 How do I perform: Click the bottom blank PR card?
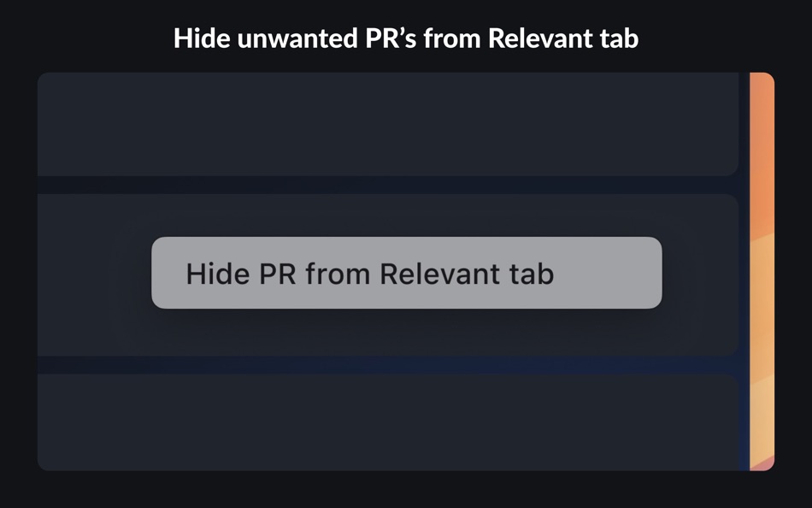point(388,422)
